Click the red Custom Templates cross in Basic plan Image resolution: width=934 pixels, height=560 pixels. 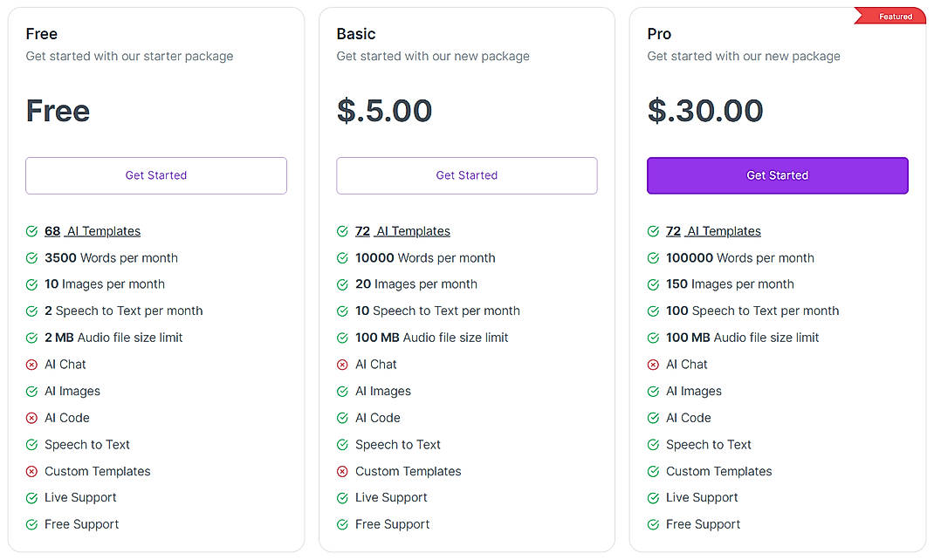tap(341, 471)
